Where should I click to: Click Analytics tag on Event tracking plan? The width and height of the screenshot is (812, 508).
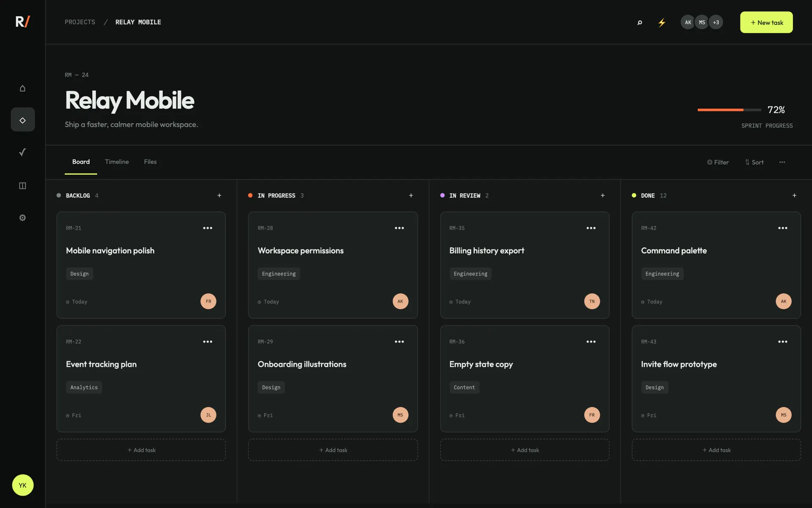[84, 387]
